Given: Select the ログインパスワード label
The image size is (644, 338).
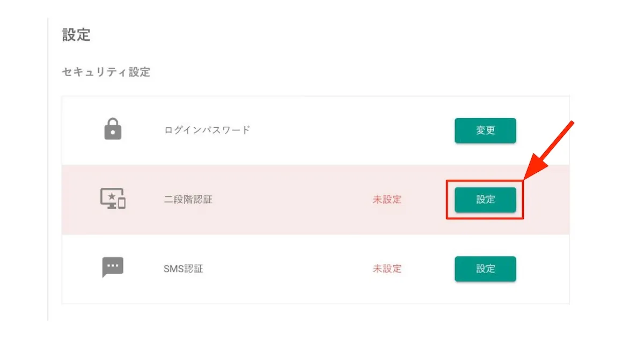Looking at the screenshot, I should point(207,130).
